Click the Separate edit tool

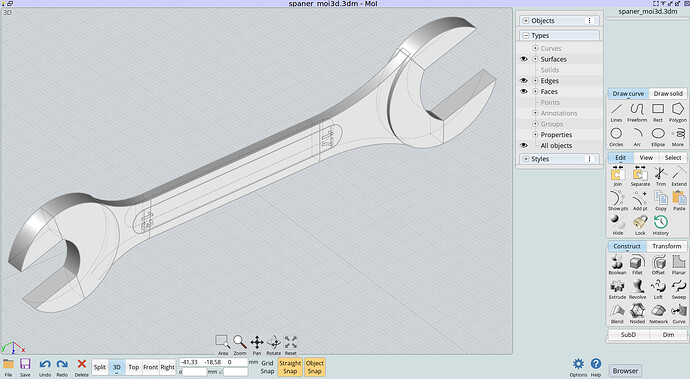click(x=640, y=176)
